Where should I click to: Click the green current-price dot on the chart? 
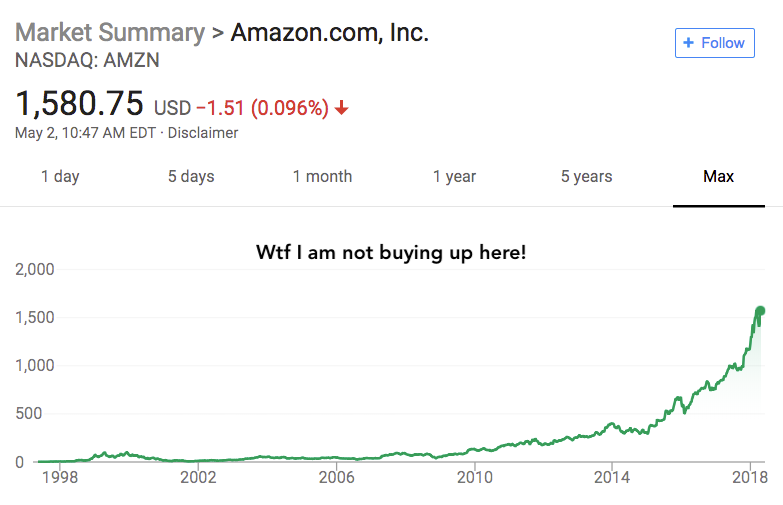click(760, 311)
